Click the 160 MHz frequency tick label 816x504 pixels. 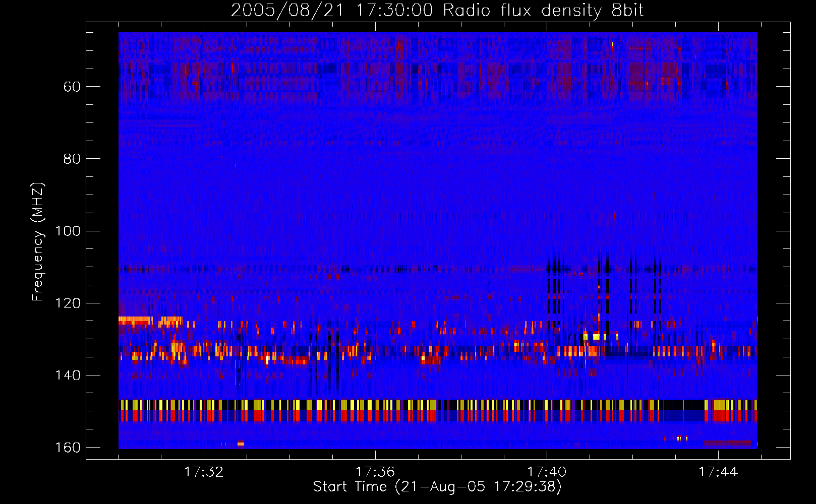pos(68,448)
